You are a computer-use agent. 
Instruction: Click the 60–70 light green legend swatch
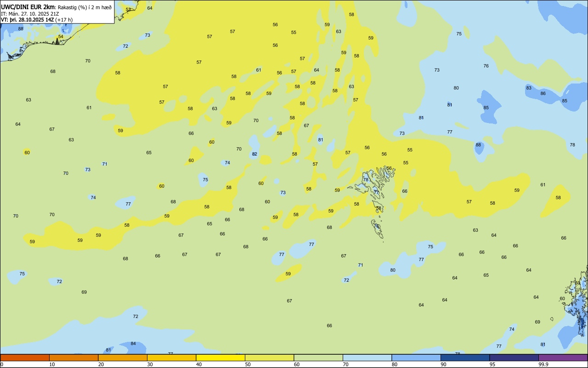pyautogui.click(x=318, y=357)
